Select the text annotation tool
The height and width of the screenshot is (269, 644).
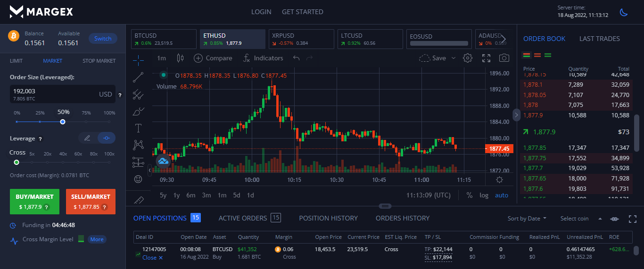pos(138,128)
